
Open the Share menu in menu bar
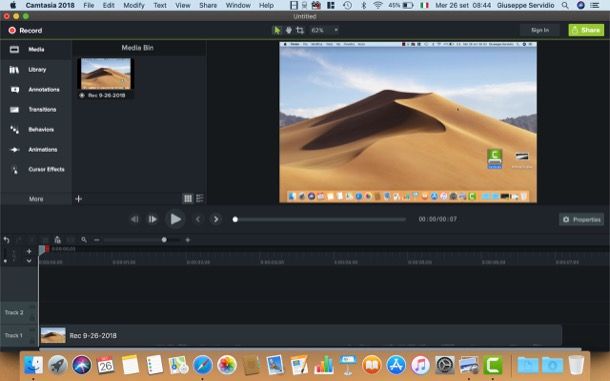coord(208,5)
